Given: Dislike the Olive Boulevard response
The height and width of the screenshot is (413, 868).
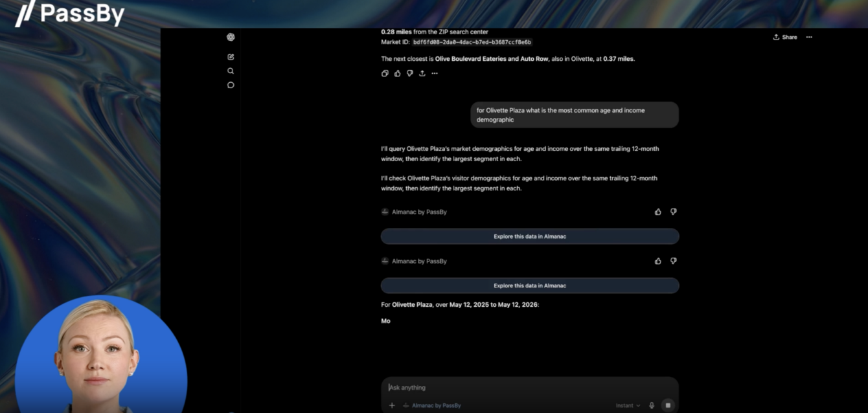Looking at the screenshot, I should click(x=409, y=73).
